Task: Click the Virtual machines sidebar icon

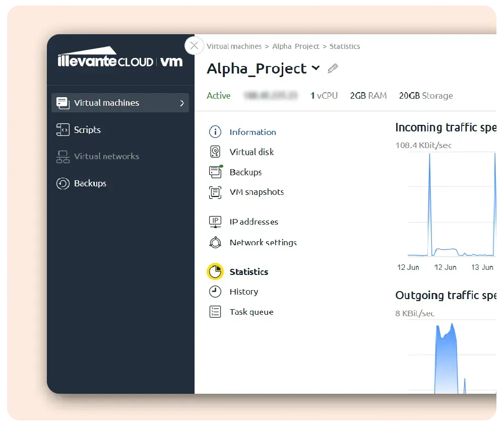Action: coord(62,103)
